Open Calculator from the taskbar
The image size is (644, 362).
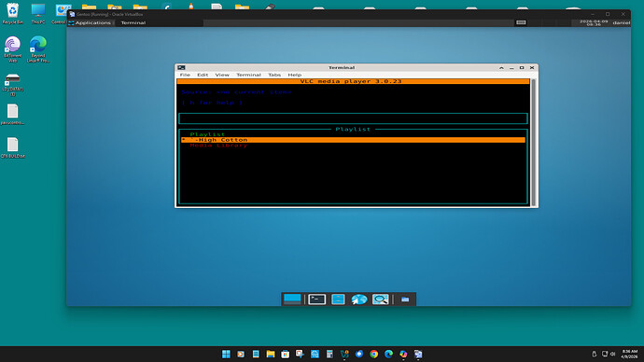[329, 354]
